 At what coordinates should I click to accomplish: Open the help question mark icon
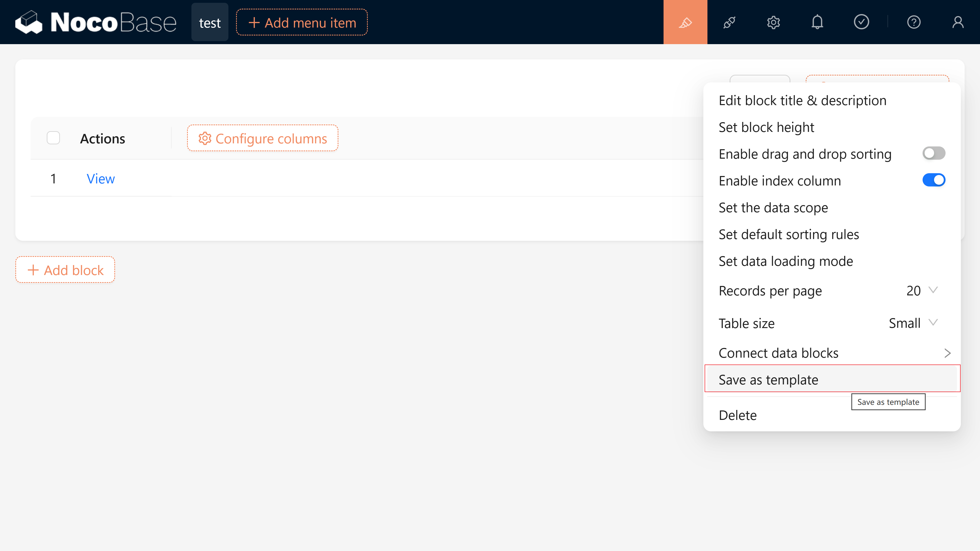pyautogui.click(x=914, y=22)
